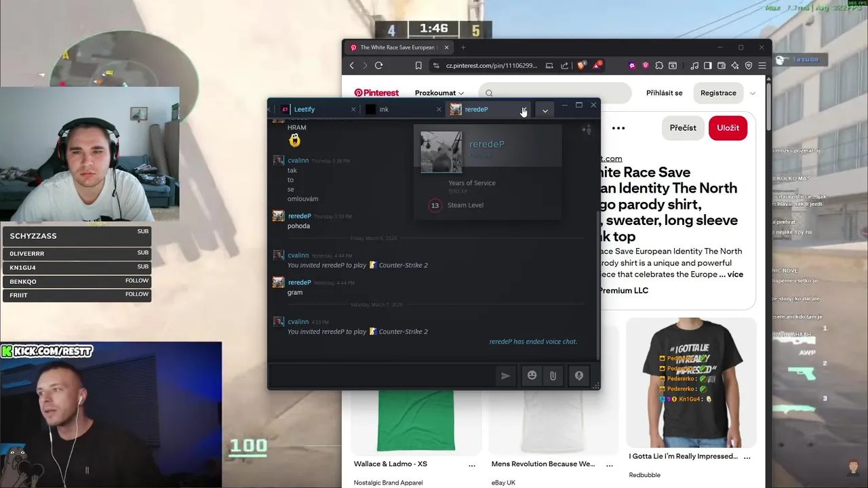Open Brave Shields lion icon

tap(582, 65)
